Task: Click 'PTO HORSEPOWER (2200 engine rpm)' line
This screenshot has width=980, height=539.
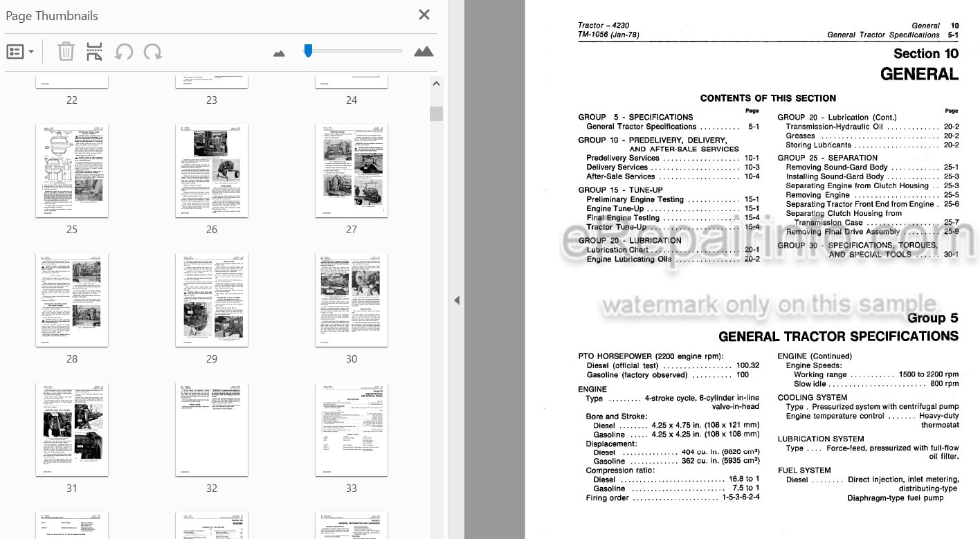Action: [x=651, y=356]
